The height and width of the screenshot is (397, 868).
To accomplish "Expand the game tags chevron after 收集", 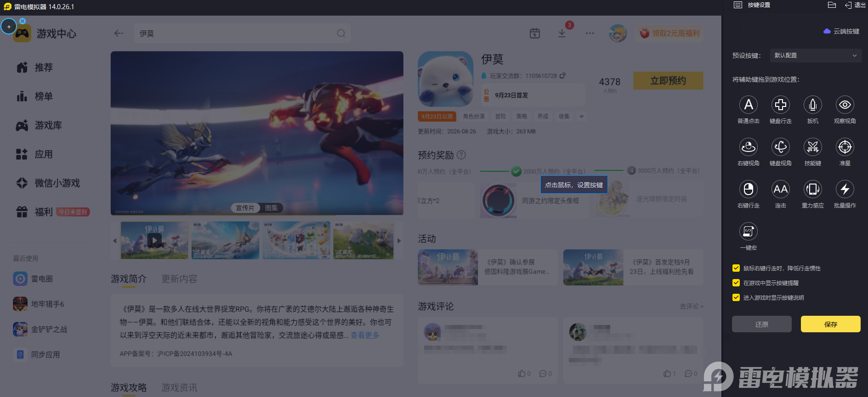I will point(582,117).
